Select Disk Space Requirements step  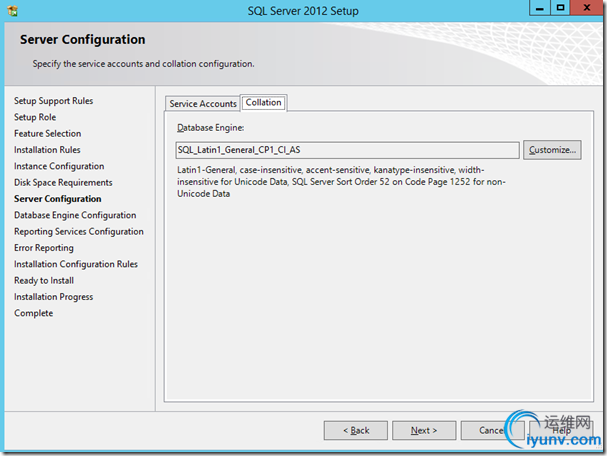coord(63,182)
